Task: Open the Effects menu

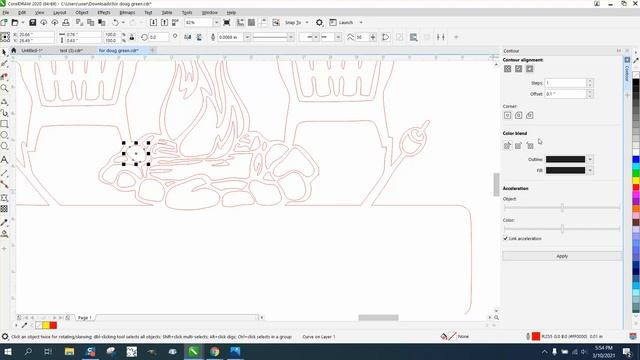Action: pos(104,13)
